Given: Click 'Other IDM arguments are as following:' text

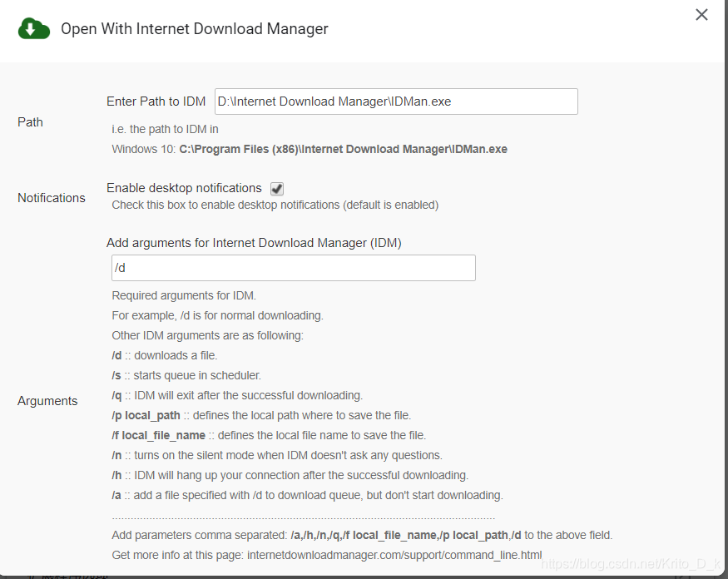Looking at the screenshot, I should [207, 335].
